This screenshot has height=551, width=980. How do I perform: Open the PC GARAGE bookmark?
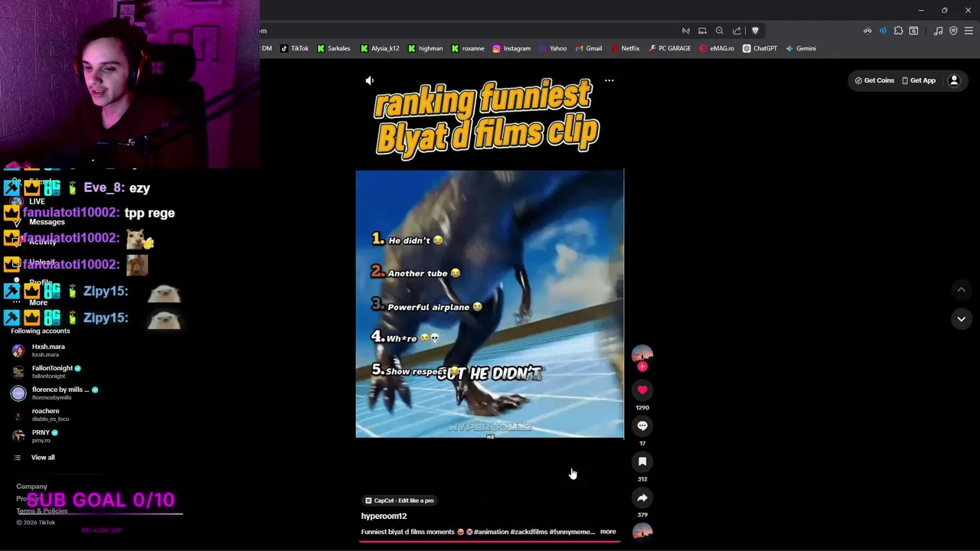click(x=669, y=48)
